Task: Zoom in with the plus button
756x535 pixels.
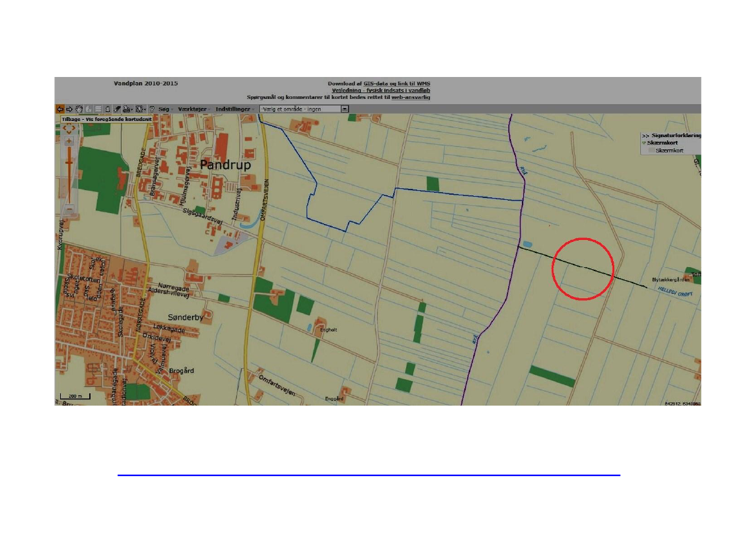Action: [69, 141]
